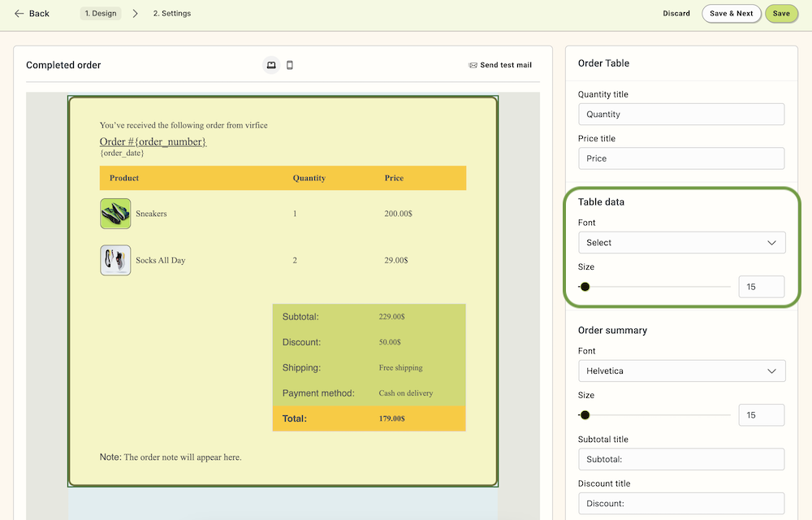Click the green Save button
812x520 pixels.
coord(781,14)
